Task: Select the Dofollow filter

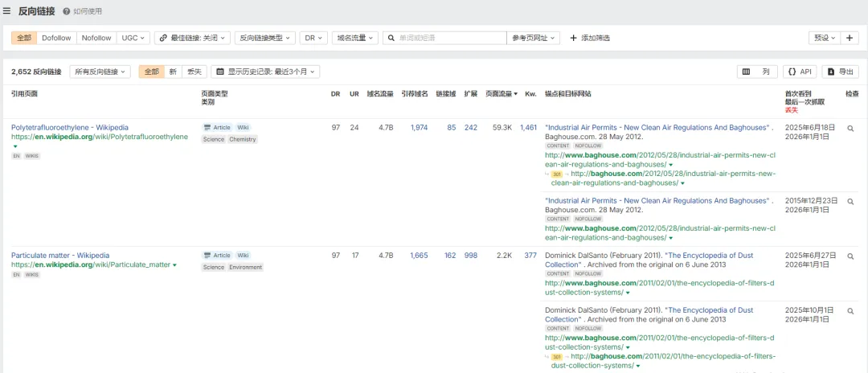Action: pyautogui.click(x=56, y=38)
